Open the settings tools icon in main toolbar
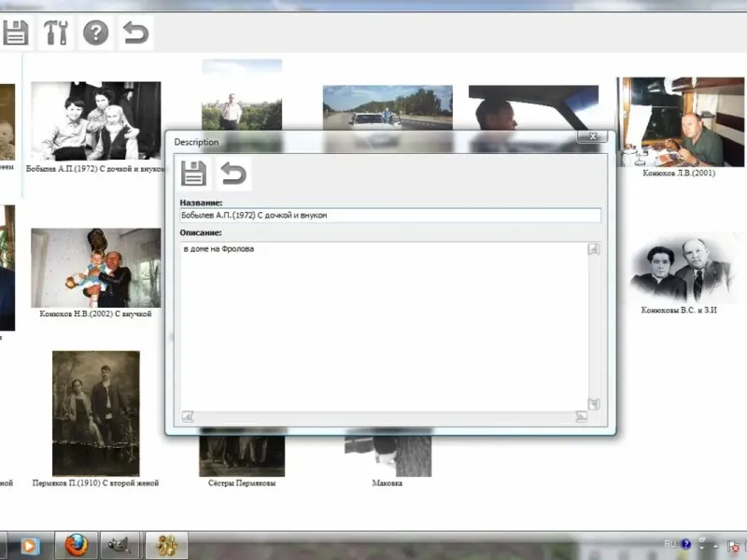Image resolution: width=747 pixels, height=560 pixels. [56, 33]
